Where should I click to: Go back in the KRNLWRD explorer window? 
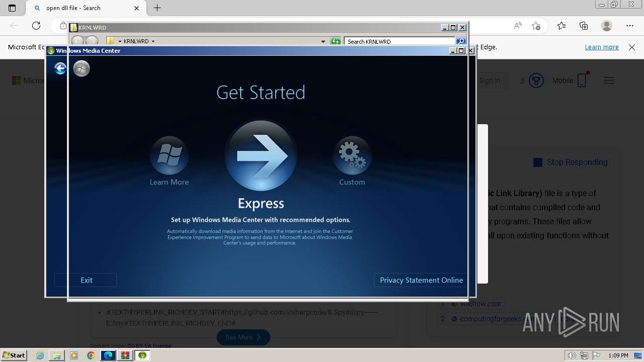coord(77,41)
